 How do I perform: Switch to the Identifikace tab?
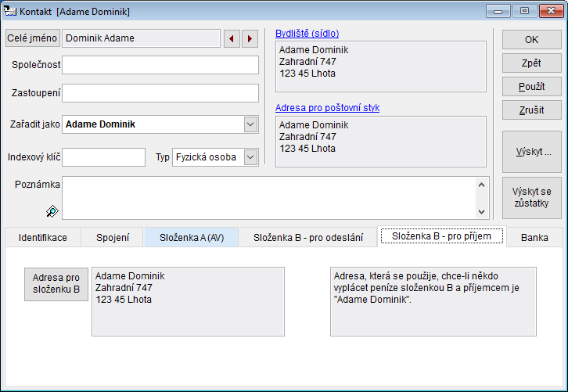(x=42, y=238)
